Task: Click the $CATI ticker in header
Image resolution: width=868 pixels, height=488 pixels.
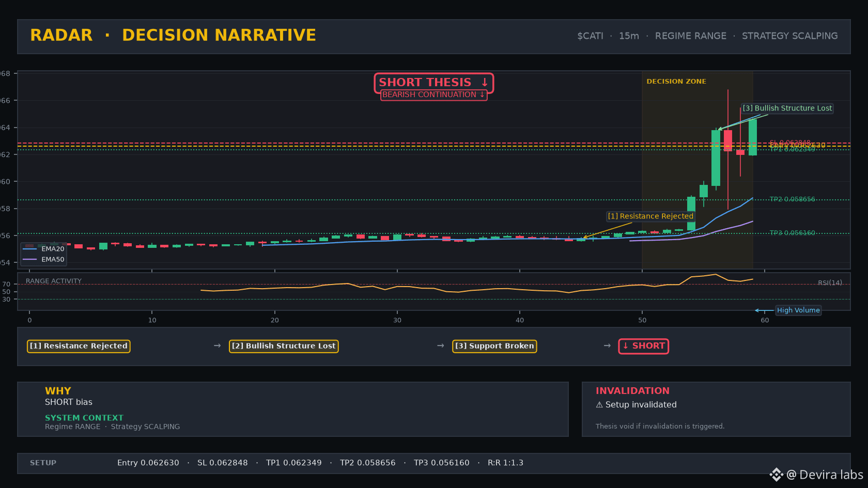Action: pos(590,36)
